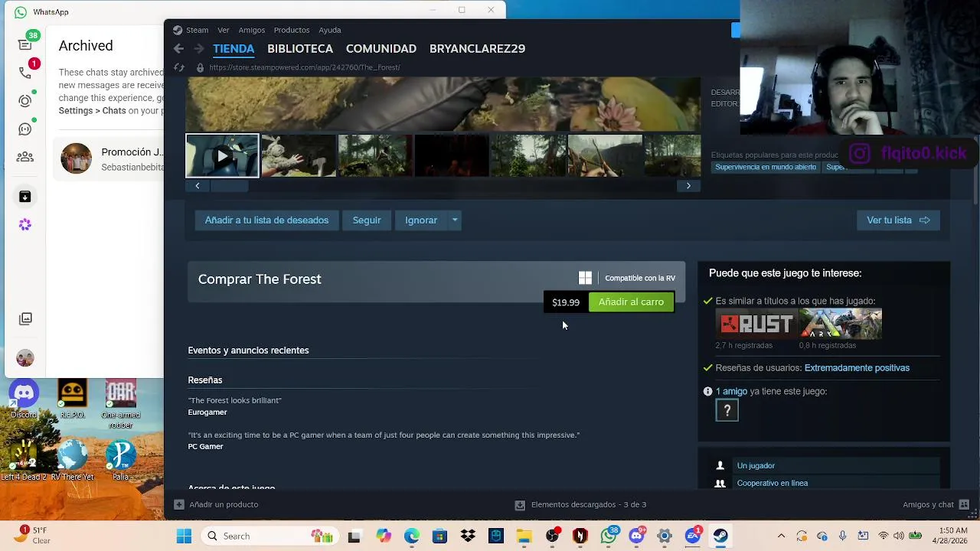Screen dimensions: 980x551
Task: Click Extremadamente positivas reviews link
Action: point(857,368)
